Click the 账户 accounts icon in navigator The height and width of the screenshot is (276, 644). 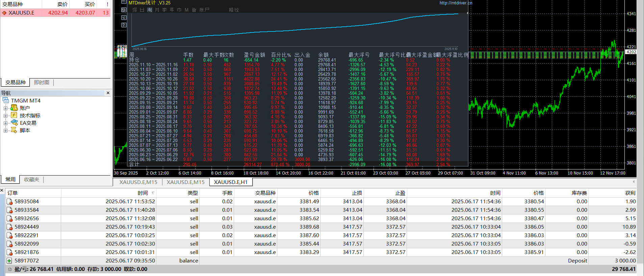click(14, 108)
